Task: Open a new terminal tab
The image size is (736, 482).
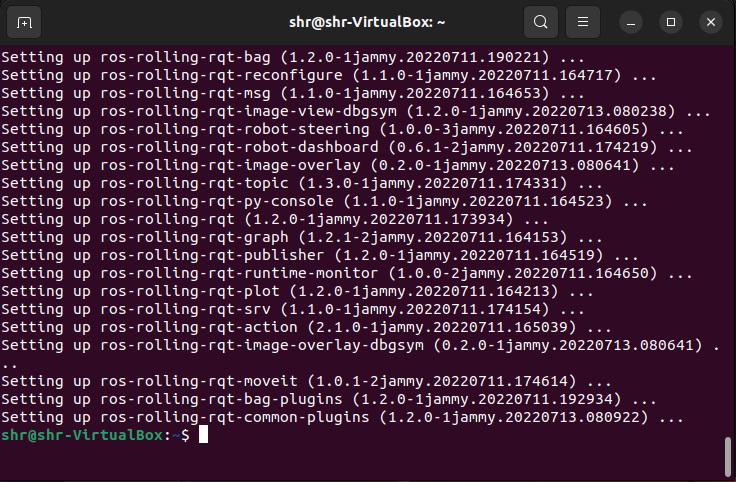Action: [24, 22]
